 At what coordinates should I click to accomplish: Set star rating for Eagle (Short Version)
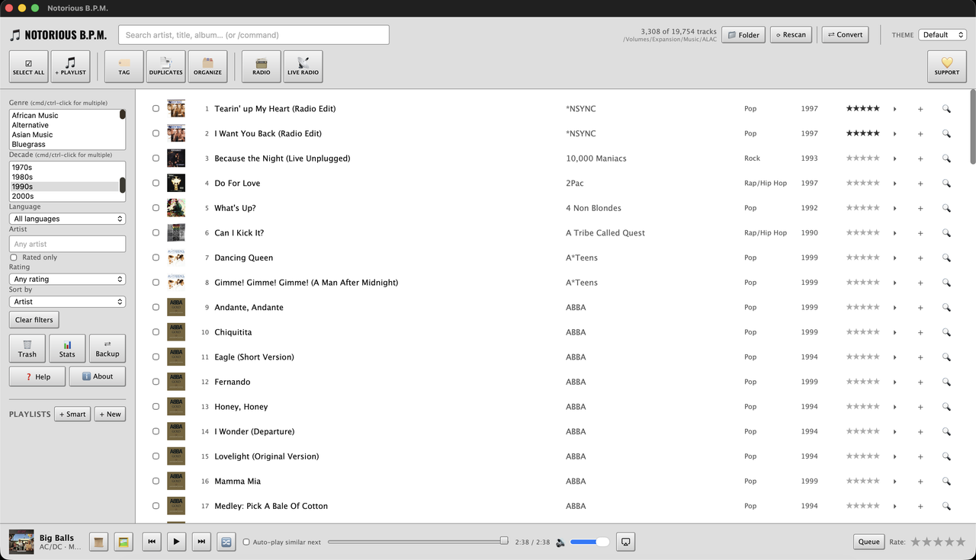pyautogui.click(x=863, y=357)
